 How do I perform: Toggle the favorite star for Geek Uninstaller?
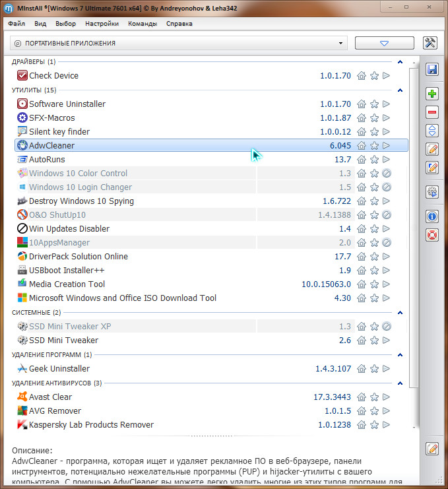click(374, 369)
